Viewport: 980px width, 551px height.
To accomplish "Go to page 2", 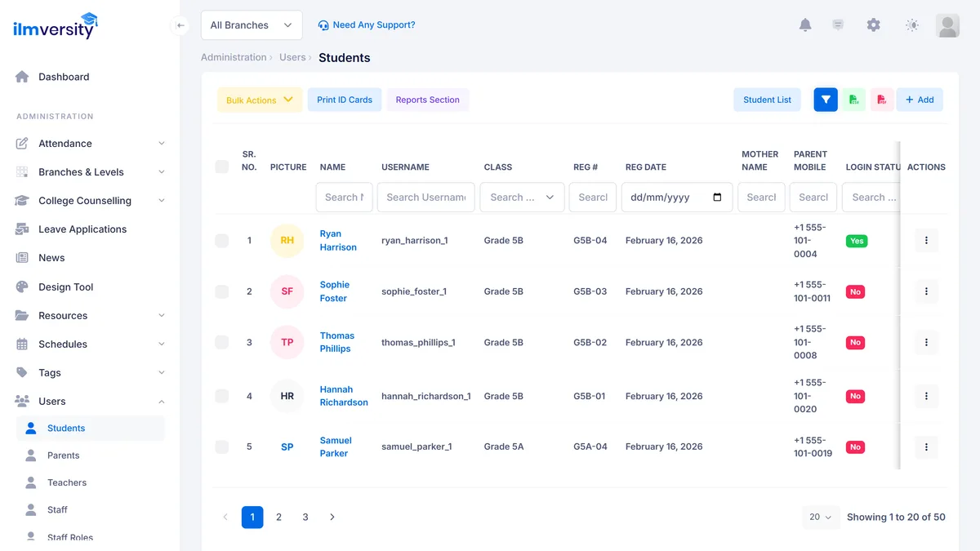I will (279, 517).
